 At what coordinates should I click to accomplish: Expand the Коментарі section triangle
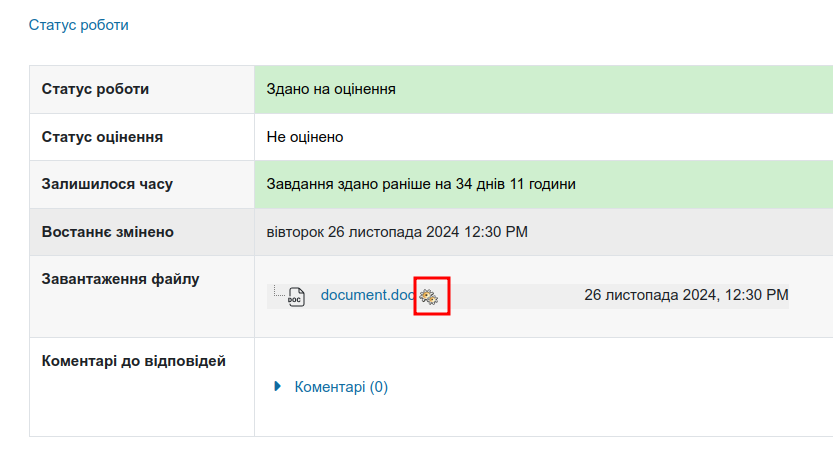[x=278, y=386]
